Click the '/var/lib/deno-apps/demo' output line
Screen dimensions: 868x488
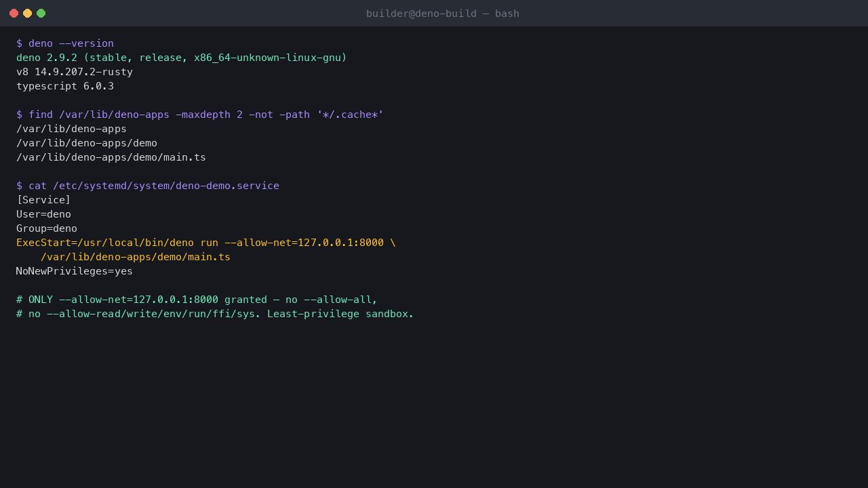click(87, 143)
